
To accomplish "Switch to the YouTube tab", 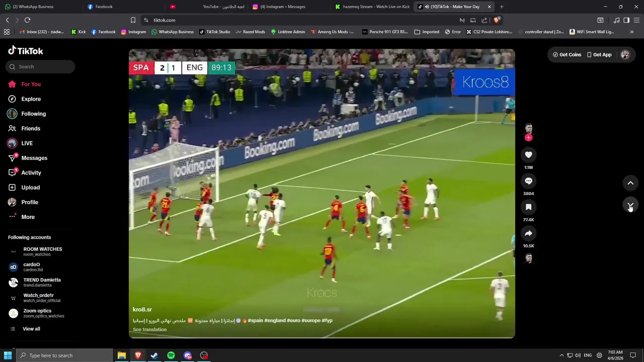I will point(206,7).
